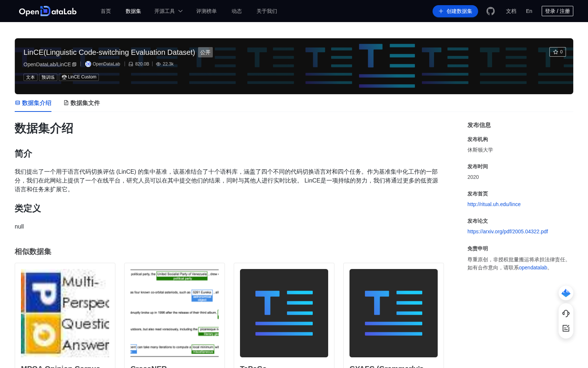The image size is (588, 368).
Task: Click the 休斯顿大学 publisher text
Action: 480,150
